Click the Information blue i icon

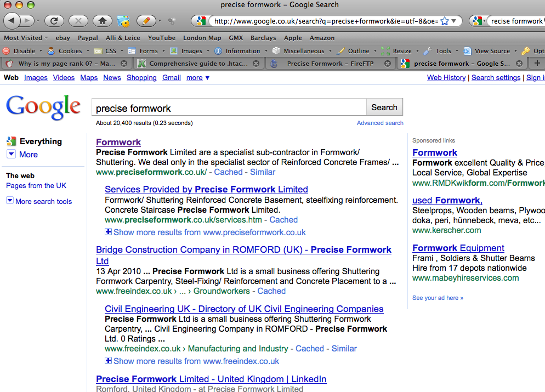(218, 51)
